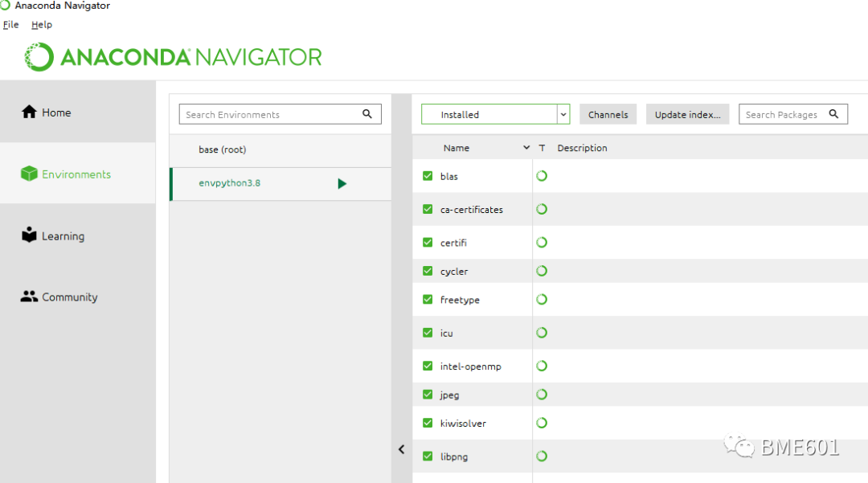Toggle the kiwisolver package checkbox
Screen dimensions: 868x483
(428, 423)
